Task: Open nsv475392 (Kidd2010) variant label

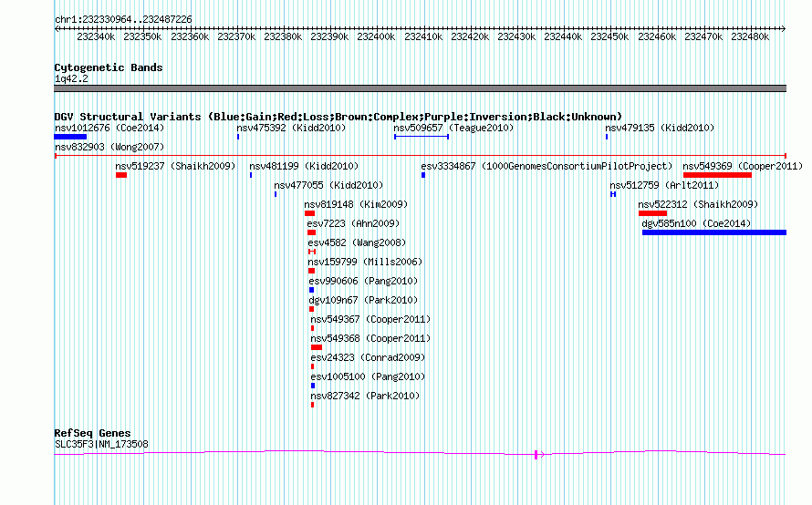Action: coord(291,128)
